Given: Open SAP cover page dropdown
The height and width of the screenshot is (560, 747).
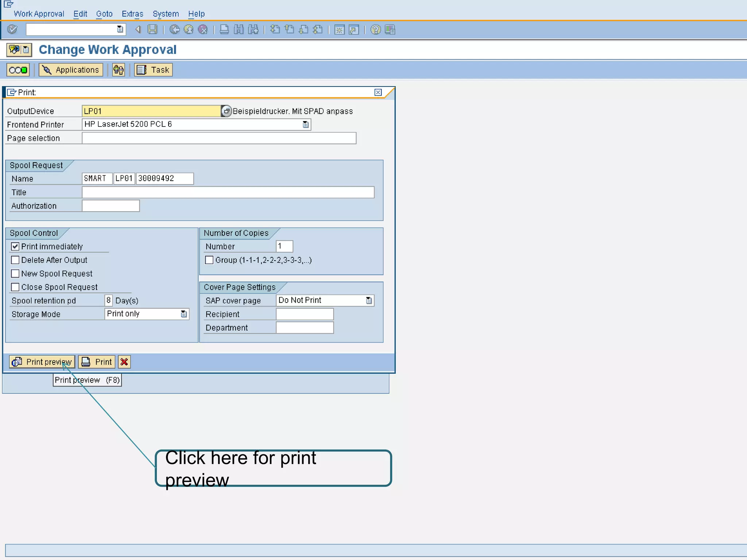Looking at the screenshot, I should coord(369,300).
